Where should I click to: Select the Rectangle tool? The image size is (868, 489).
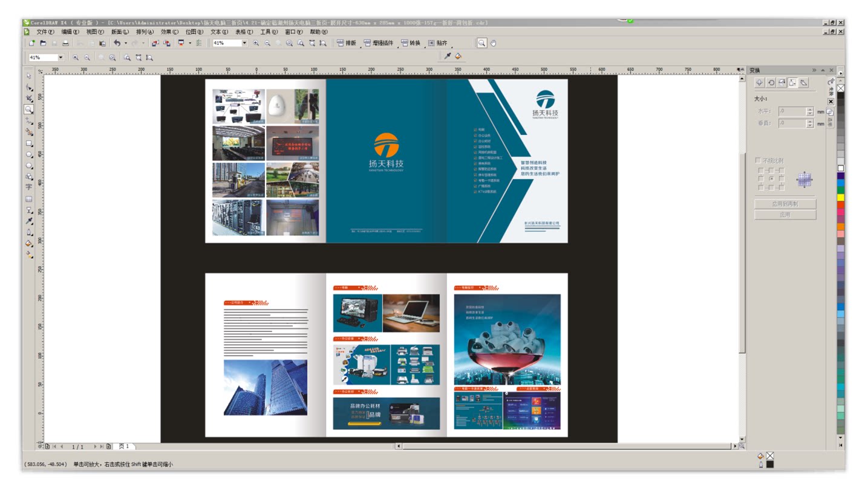point(28,144)
